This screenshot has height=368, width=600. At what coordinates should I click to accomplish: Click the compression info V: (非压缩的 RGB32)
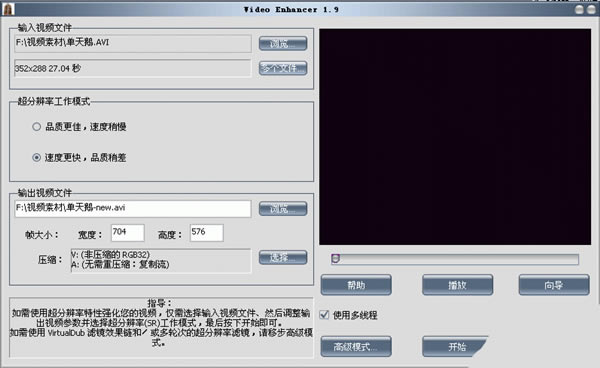tap(110, 254)
